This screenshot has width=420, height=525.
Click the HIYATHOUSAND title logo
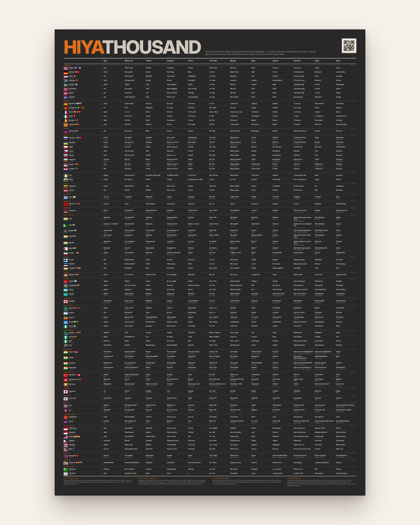[x=132, y=47]
